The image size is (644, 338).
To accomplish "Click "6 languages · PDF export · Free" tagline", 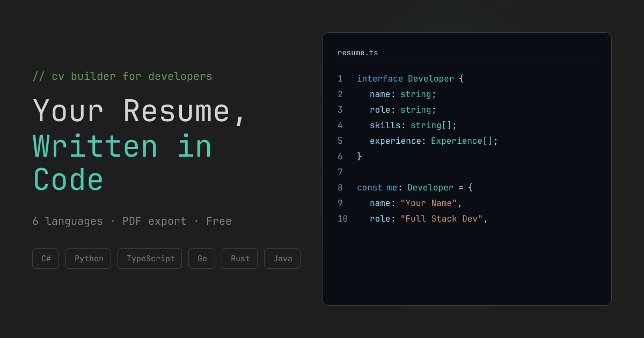I will click(132, 221).
